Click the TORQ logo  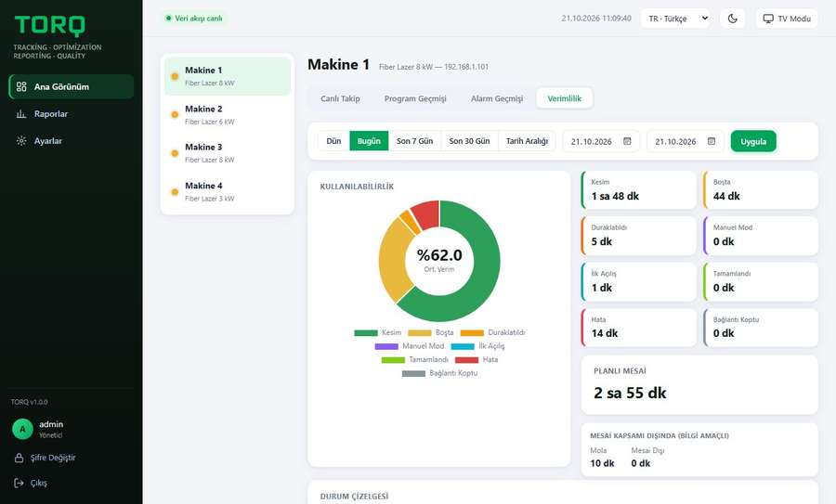point(49,26)
